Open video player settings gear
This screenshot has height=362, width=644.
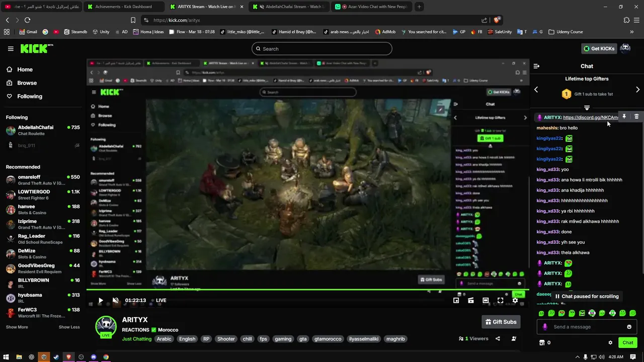tap(515, 301)
